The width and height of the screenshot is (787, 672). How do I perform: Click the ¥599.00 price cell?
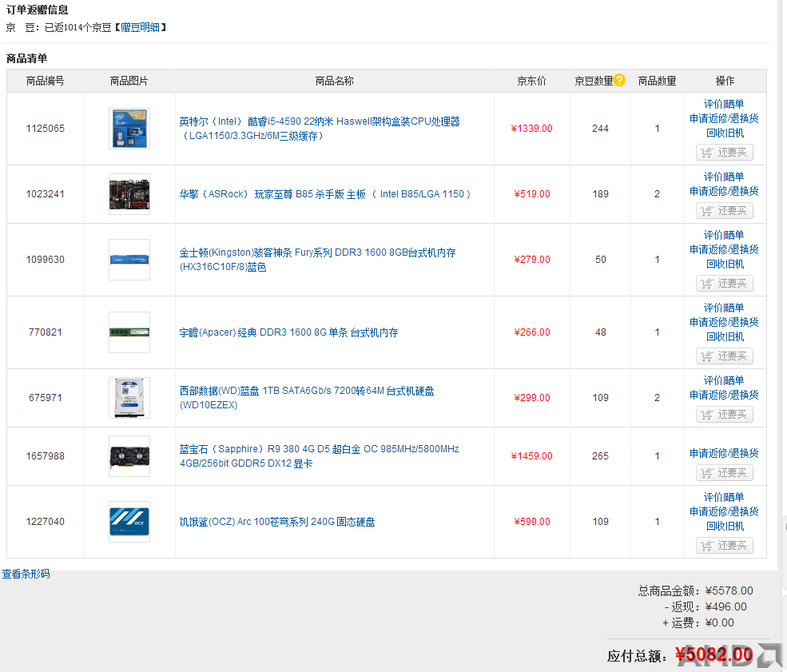[532, 522]
